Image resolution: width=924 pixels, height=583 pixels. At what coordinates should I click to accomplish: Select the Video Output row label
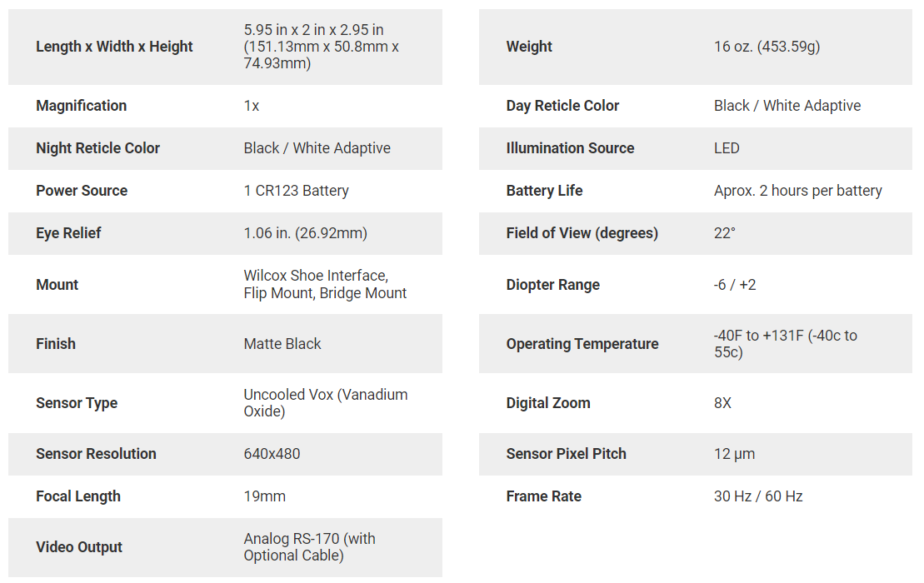pos(79,547)
